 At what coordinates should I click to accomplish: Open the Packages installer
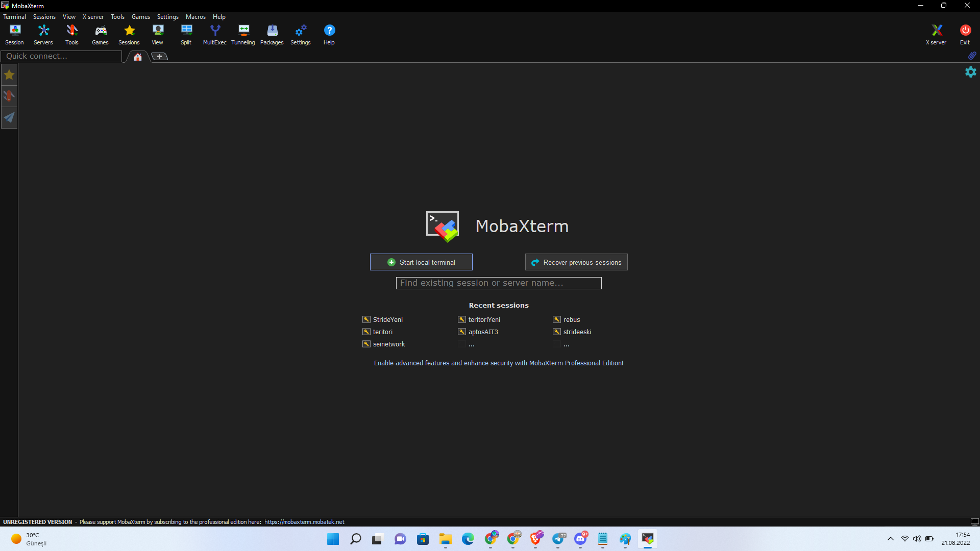pyautogui.click(x=272, y=33)
